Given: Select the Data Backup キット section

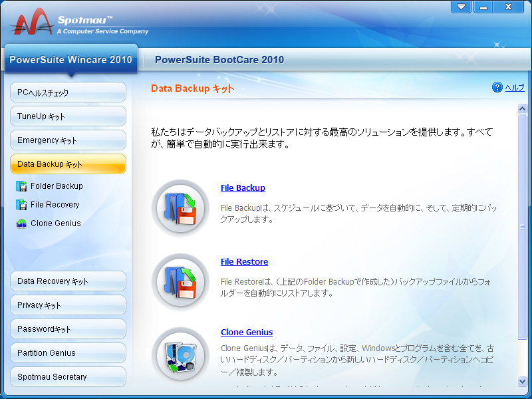Looking at the screenshot, I should (68, 164).
